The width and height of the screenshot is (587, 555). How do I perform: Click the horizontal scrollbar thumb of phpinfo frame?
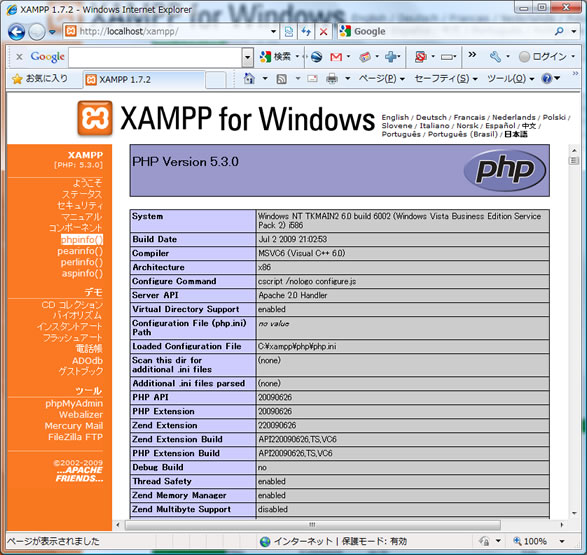coord(313,525)
